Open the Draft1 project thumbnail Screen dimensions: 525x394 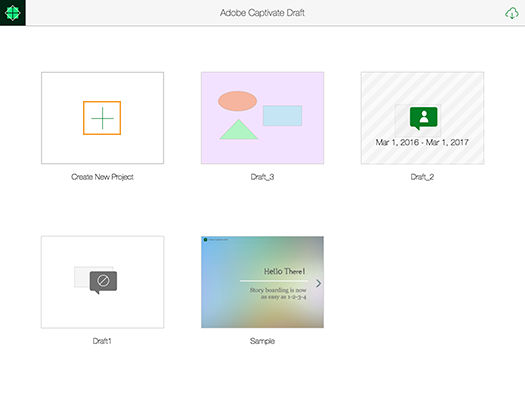point(102,282)
